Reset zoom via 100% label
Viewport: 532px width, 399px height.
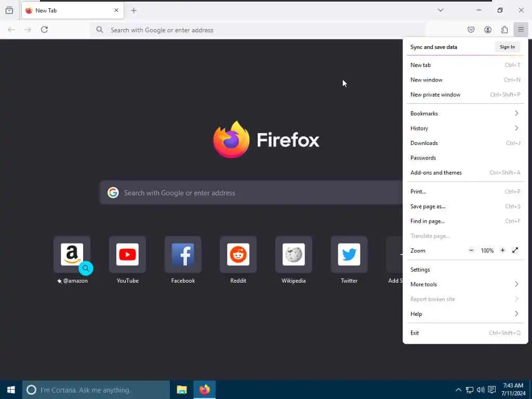coord(487,250)
